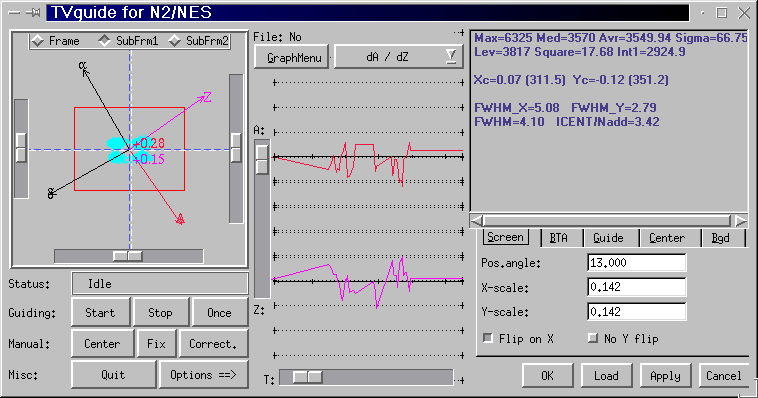
Task: Click the ICENT/Nadd=3.42 value text
Action: 608,122
